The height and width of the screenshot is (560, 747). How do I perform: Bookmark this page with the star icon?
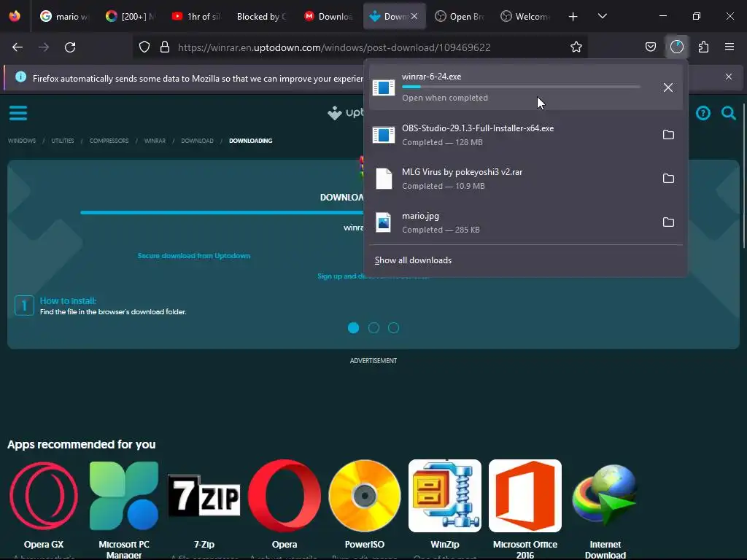point(576,47)
